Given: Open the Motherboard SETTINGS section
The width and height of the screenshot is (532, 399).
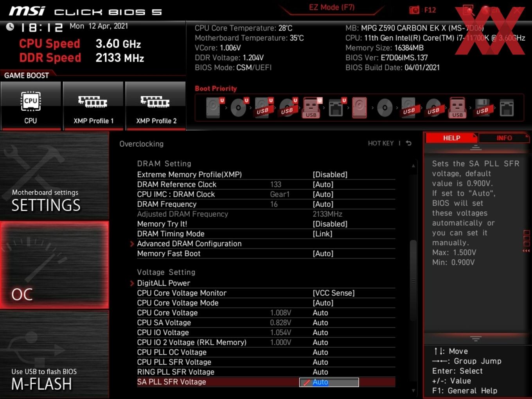Looking at the screenshot, I should coord(54,176).
